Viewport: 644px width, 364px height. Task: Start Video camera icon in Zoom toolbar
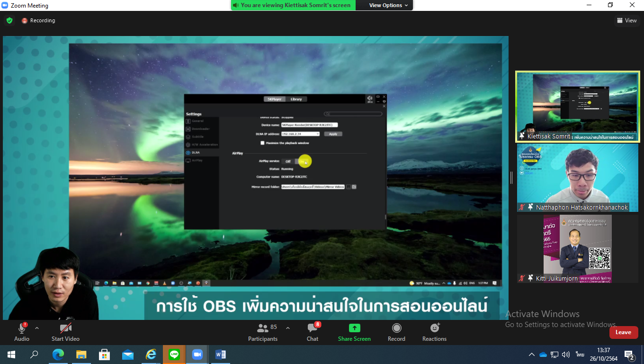click(x=65, y=328)
